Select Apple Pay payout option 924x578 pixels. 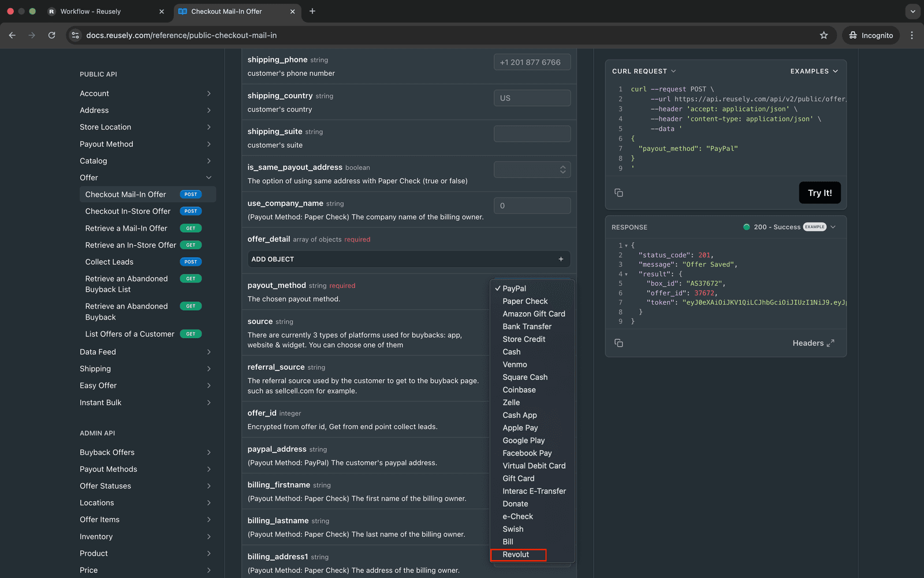click(x=532, y=428)
